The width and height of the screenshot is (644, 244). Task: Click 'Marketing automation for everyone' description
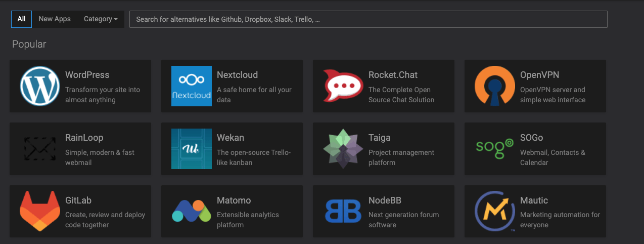tap(560, 220)
